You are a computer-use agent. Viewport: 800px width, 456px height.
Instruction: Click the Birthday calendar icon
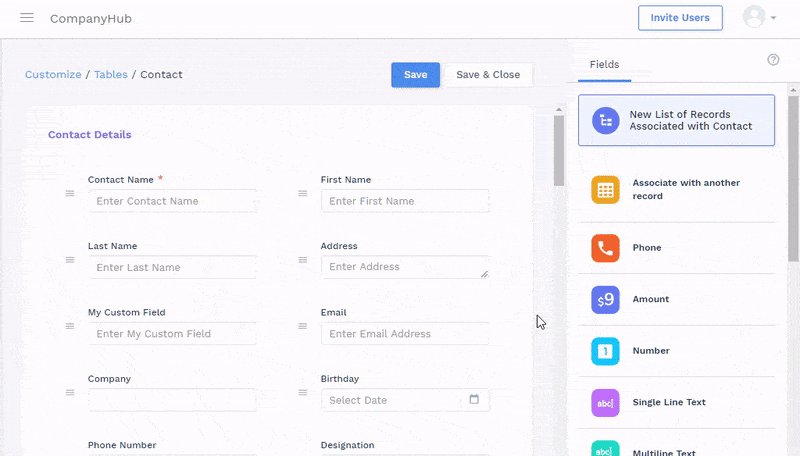click(474, 400)
